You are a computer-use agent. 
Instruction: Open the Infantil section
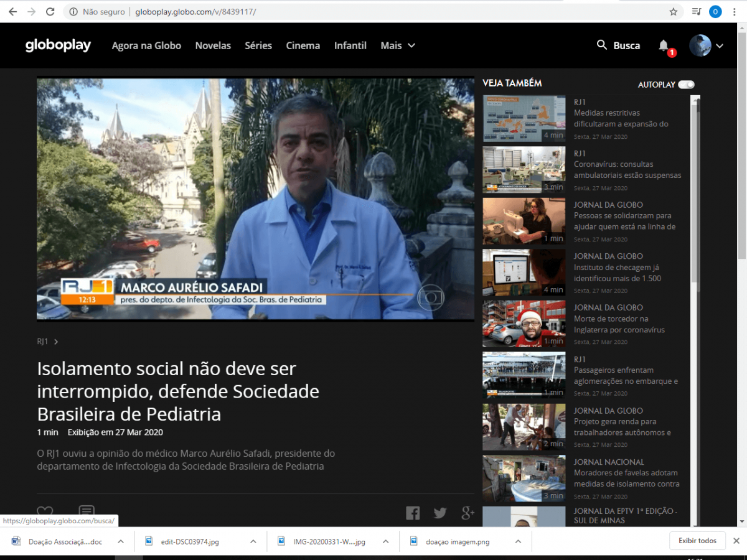[350, 45]
